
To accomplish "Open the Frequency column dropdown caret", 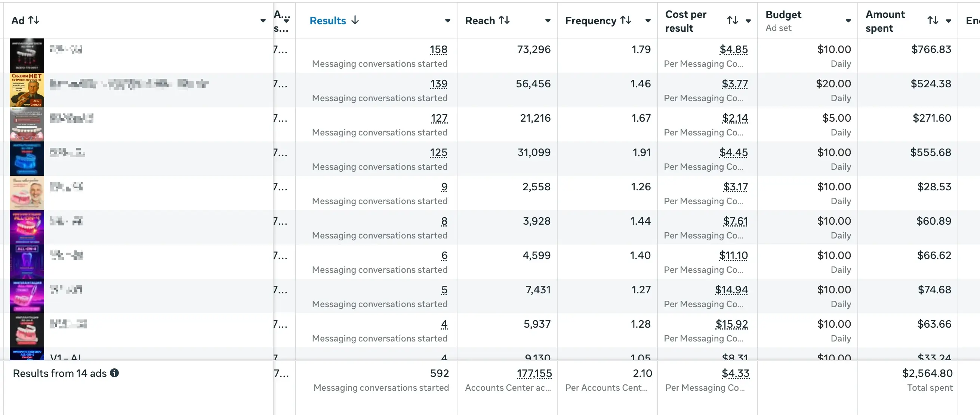I will pos(647,21).
